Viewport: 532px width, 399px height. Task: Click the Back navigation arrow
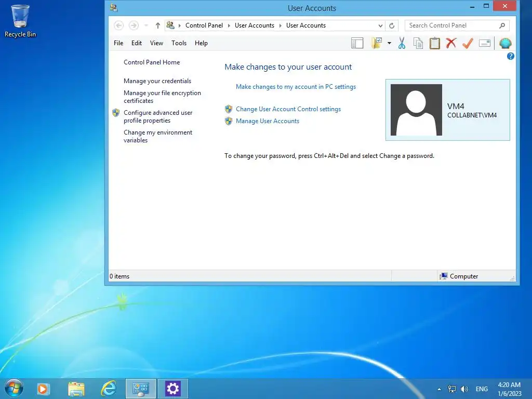[x=119, y=25]
